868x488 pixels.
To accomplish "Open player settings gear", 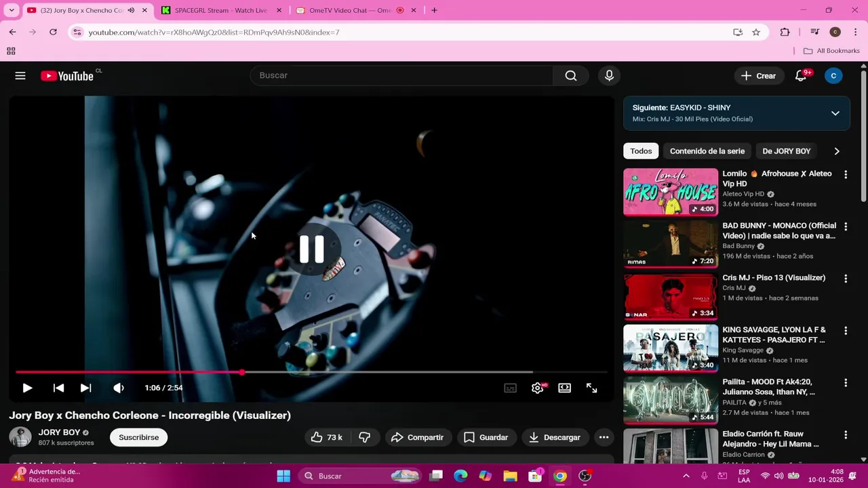I will pyautogui.click(x=537, y=388).
